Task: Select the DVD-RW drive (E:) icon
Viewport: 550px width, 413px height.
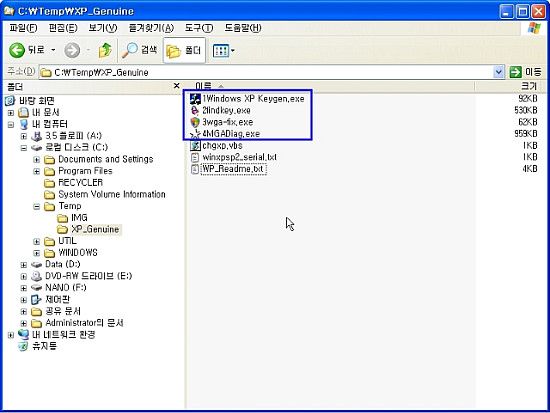Action: 36,276
